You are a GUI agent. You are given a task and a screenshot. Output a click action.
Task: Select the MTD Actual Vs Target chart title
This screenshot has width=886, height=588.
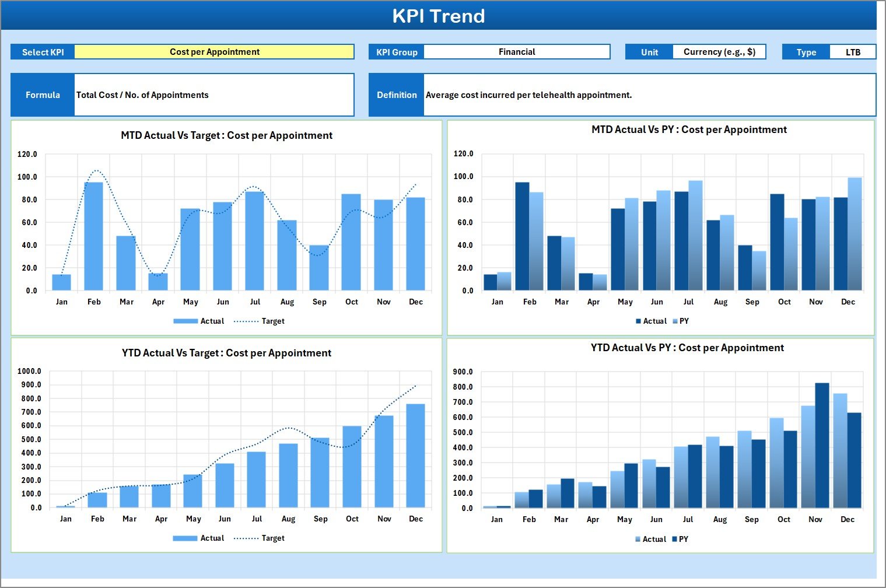tap(227, 135)
